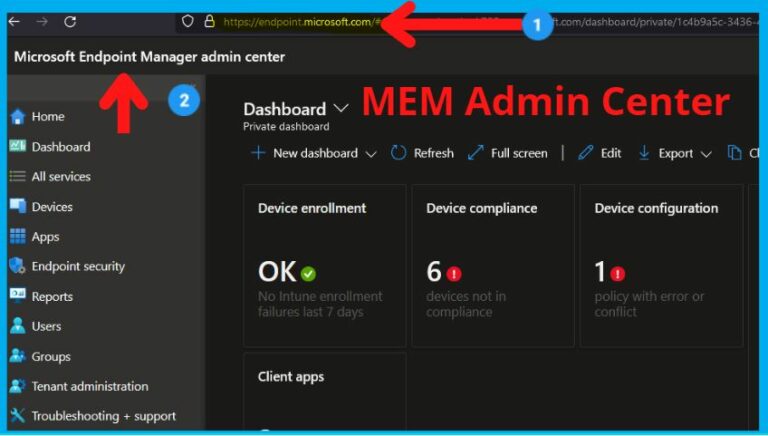Click 'No Intune enrollment failures last 7 days'

pos(320,304)
